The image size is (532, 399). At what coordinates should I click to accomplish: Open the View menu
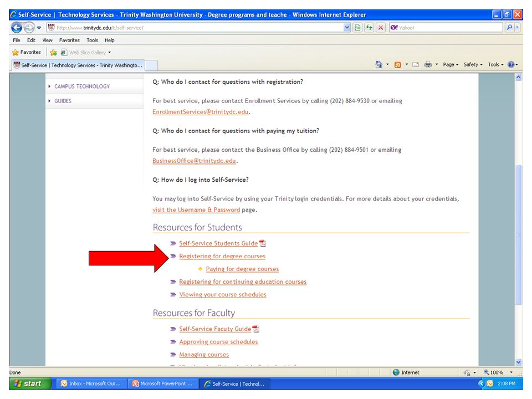(x=47, y=40)
